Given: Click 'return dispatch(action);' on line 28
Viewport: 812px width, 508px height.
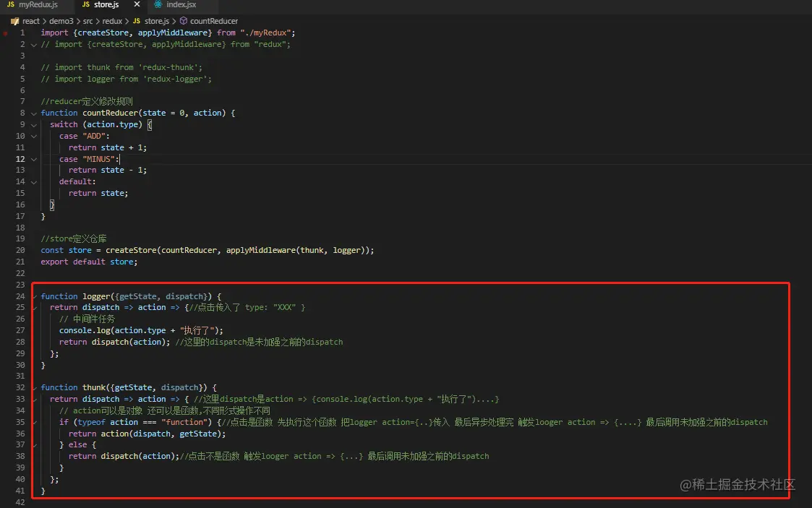Looking at the screenshot, I should coord(114,341).
